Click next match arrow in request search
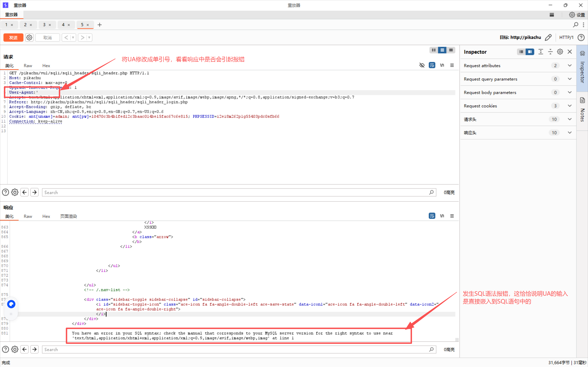 (34, 193)
